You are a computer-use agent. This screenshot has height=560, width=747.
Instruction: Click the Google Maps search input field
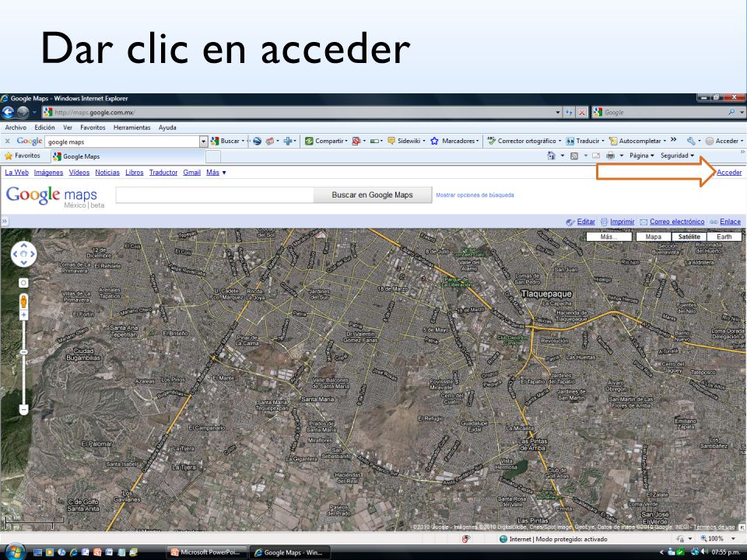pos(215,194)
